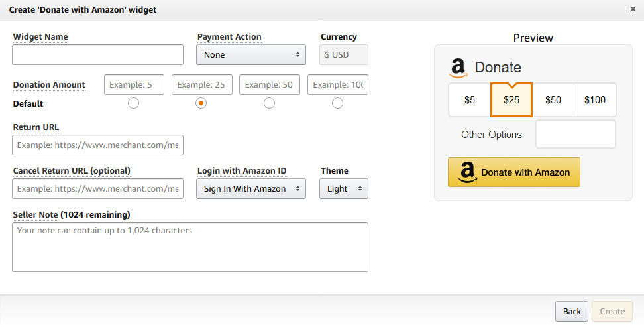644x325 pixels.
Task: Select the third Default donation radio button
Action: click(269, 103)
